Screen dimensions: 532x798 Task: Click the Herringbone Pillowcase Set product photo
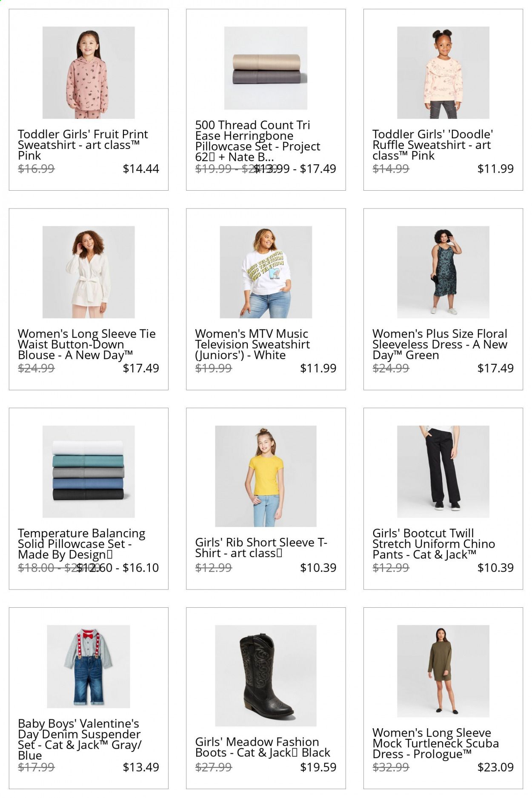click(266, 68)
